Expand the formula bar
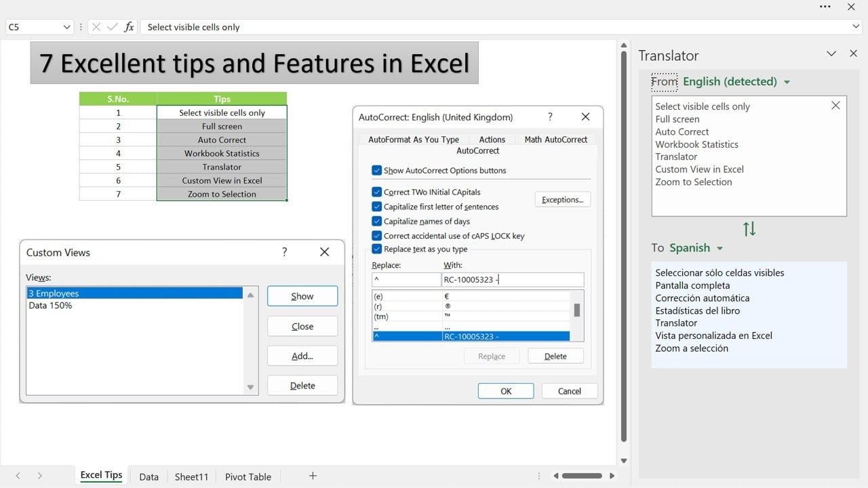Viewport: 868px width, 488px height. point(855,26)
